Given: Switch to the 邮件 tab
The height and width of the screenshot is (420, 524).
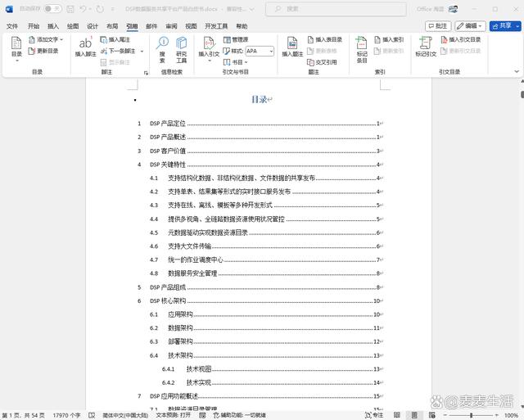Looking at the screenshot, I should 151,26.
